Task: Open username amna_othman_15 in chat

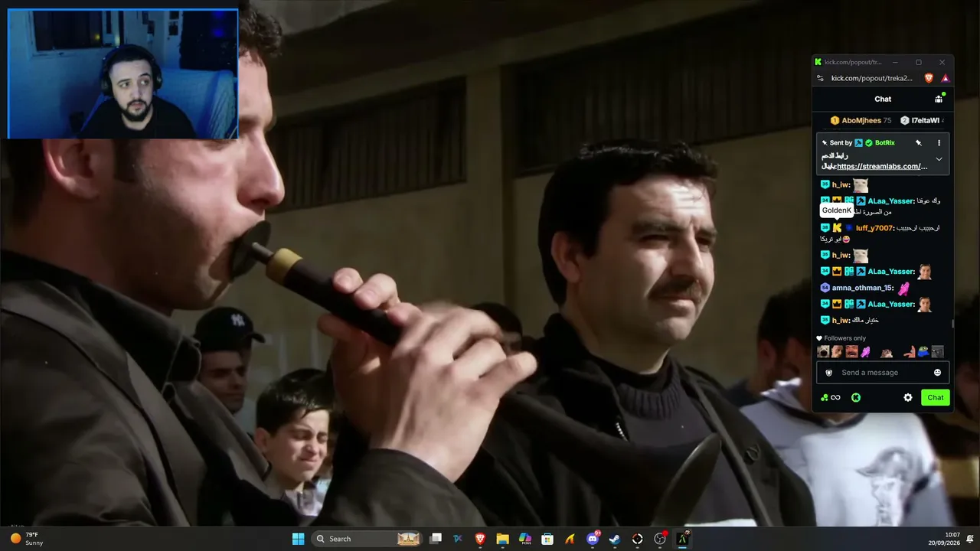Action: click(x=862, y=288)
